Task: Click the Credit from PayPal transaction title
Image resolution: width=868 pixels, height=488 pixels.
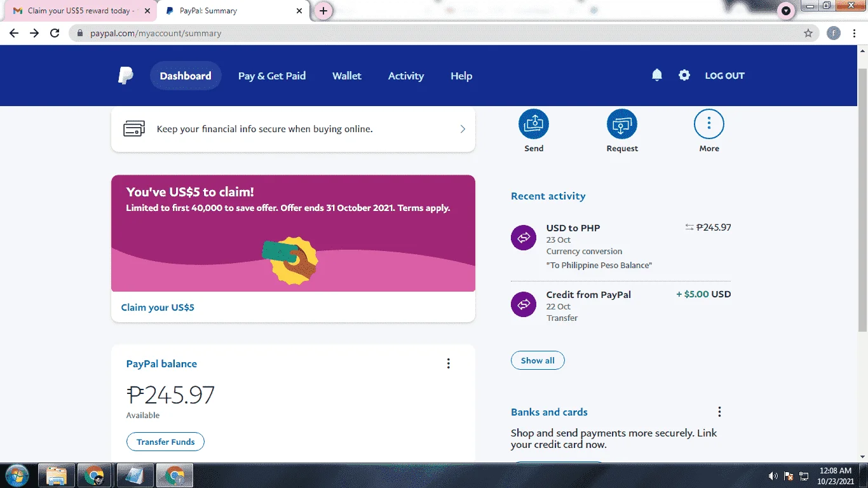Action: point(588,295)
